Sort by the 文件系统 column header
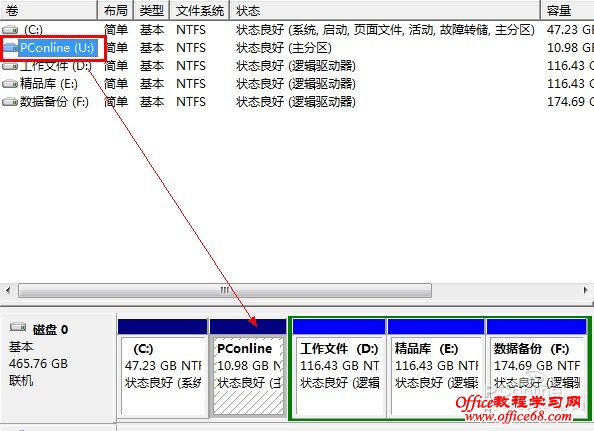This screenshot has width=594, height=431. [200, 10]
